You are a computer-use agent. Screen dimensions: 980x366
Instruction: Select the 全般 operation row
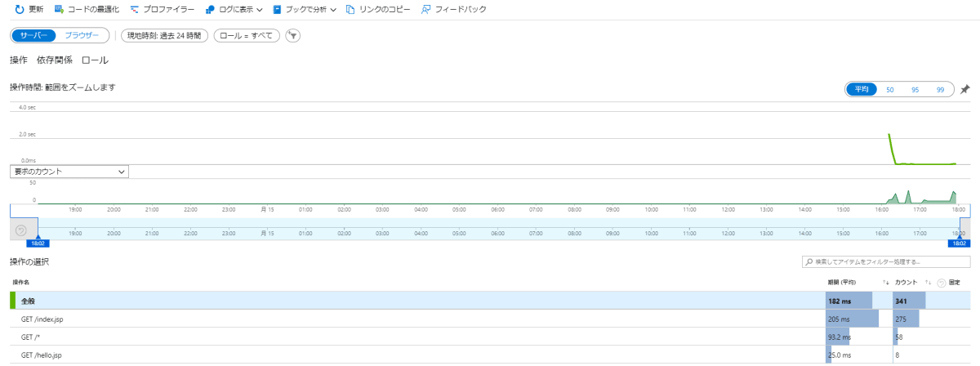pyautogui.click(x=490, y=301)
